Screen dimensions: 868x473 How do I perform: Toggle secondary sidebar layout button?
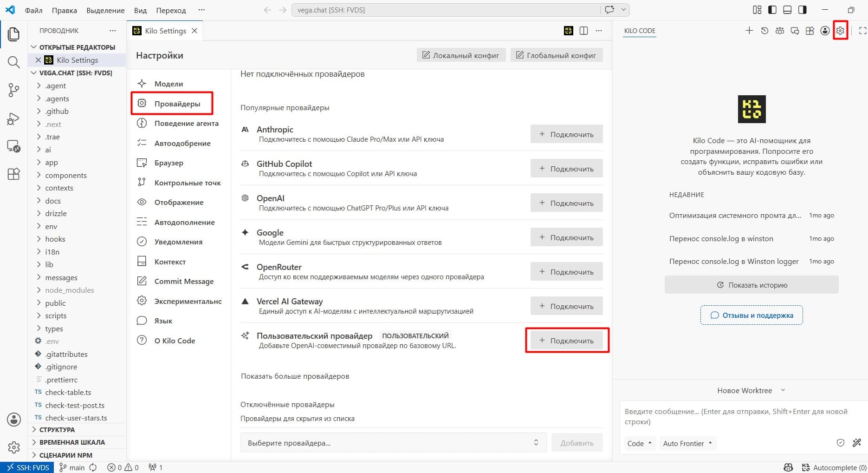click(x=802, y=10)
